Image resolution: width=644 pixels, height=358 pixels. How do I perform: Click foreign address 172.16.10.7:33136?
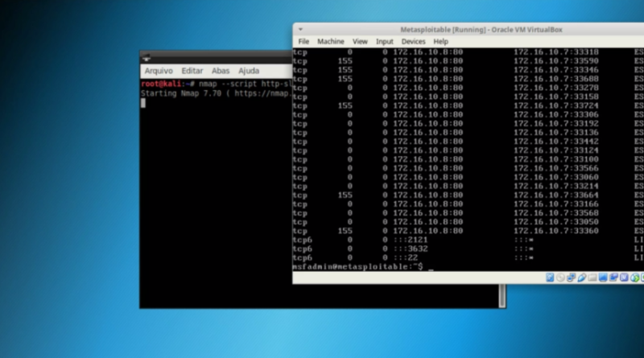point(556,133)
